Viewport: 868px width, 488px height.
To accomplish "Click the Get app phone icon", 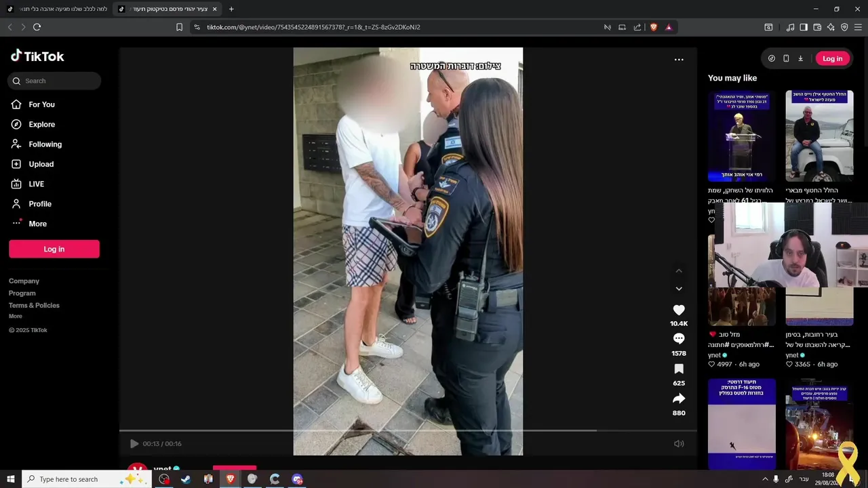I will (786, 58).
